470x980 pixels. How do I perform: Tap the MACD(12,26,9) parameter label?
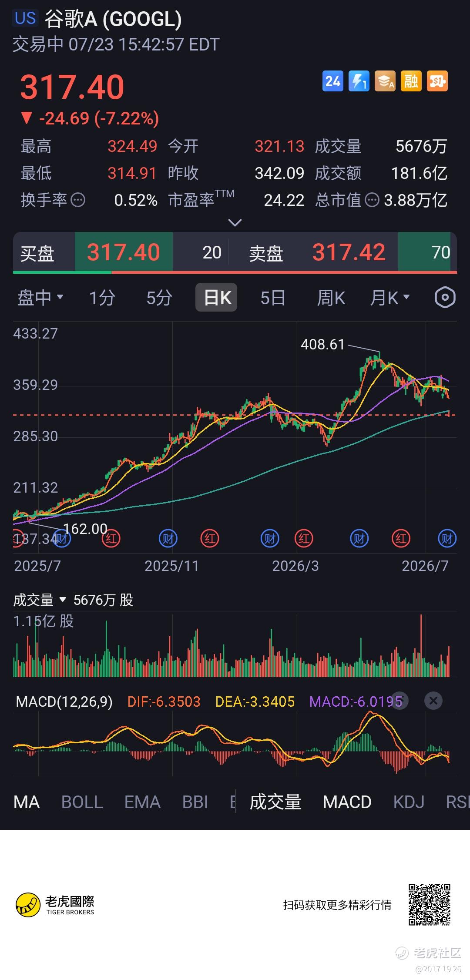coord(64,701)
